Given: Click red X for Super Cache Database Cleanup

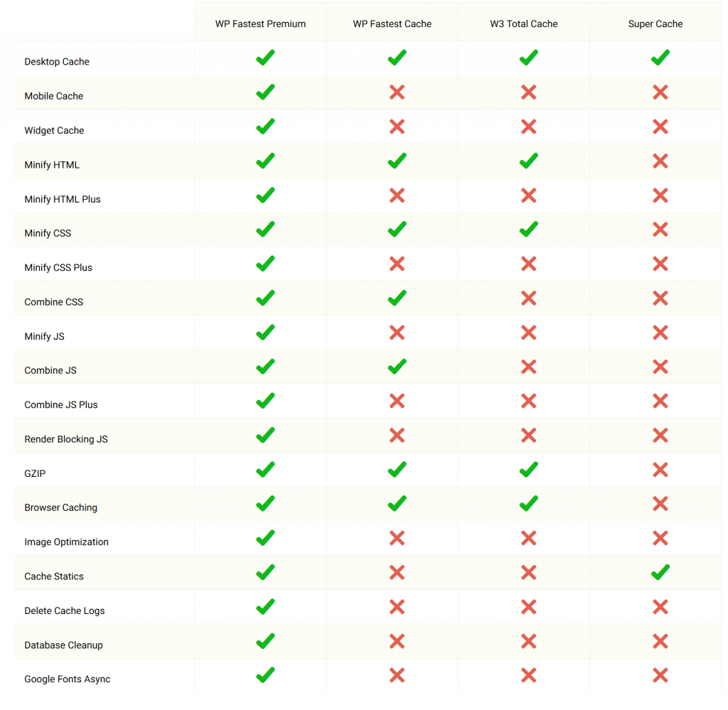Looking at the screenshot, I should [x=660, y=641].
